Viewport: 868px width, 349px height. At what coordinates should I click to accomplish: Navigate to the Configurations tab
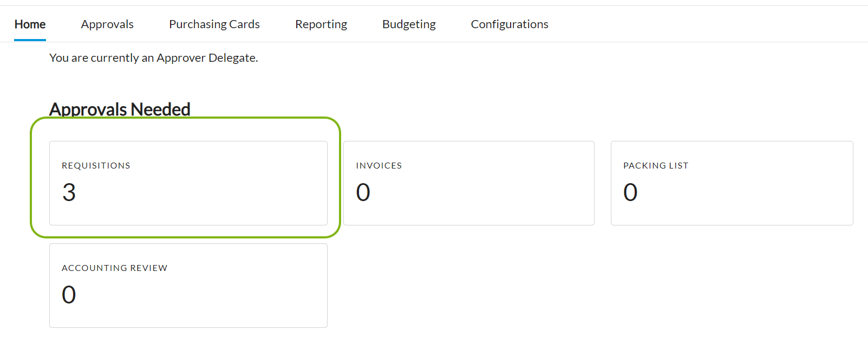click(x=510, y=24)
